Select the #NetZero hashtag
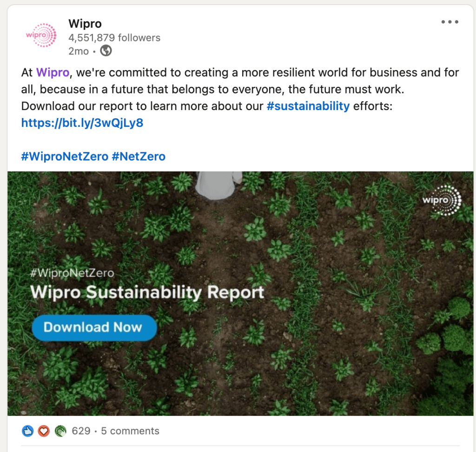 coord(139,156)
